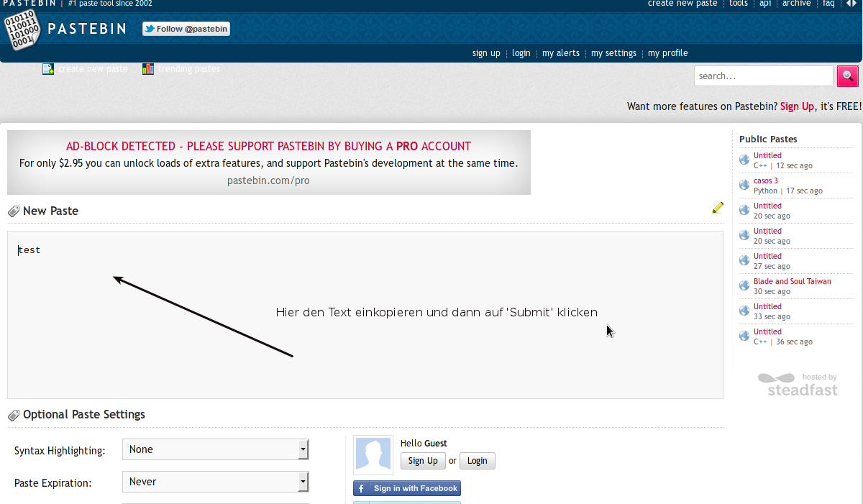The image size is (863, 504).
Task: Click the yellow pencil icon beside New Paste
Action: (718, 208)
